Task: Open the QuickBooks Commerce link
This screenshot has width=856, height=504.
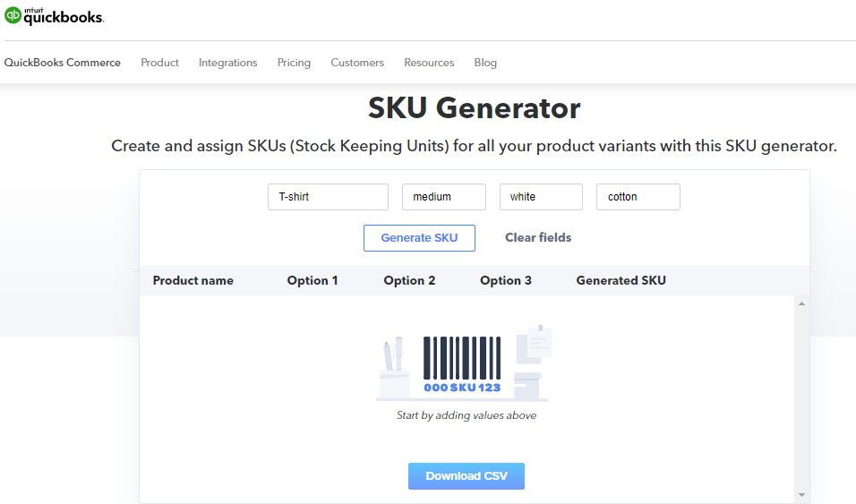Action: click(x=63, y=63)
